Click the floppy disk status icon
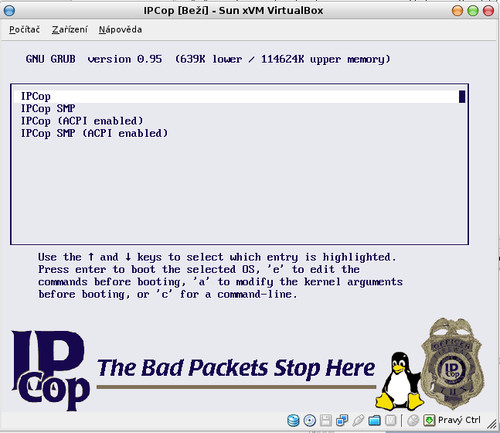The height and width of the screenshot is (433, 500). [326, 420]
